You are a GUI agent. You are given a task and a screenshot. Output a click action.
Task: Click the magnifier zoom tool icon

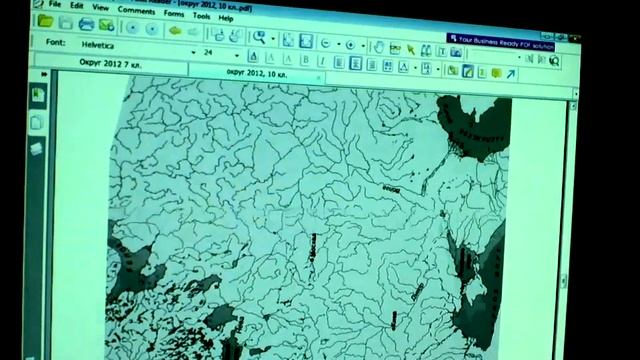(260, 38)
